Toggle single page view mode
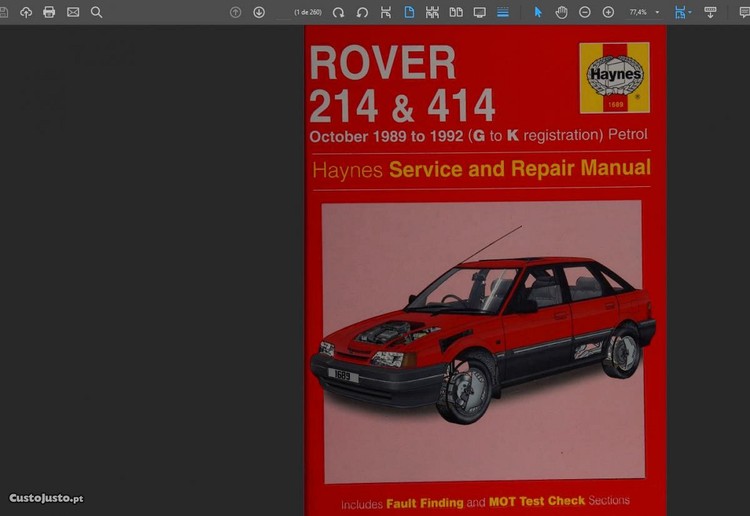The width and height of the screenshot is (750, 516). pyautogui.click(x=409, y=12)
